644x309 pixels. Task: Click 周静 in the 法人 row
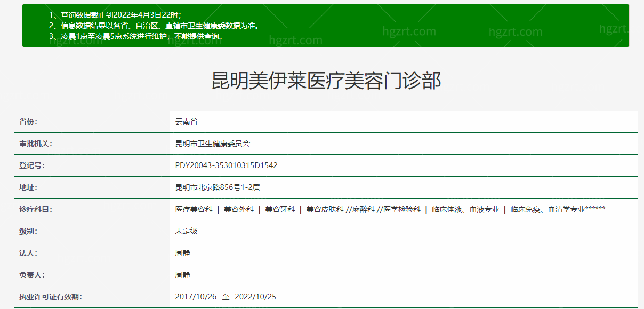point(183,253)
